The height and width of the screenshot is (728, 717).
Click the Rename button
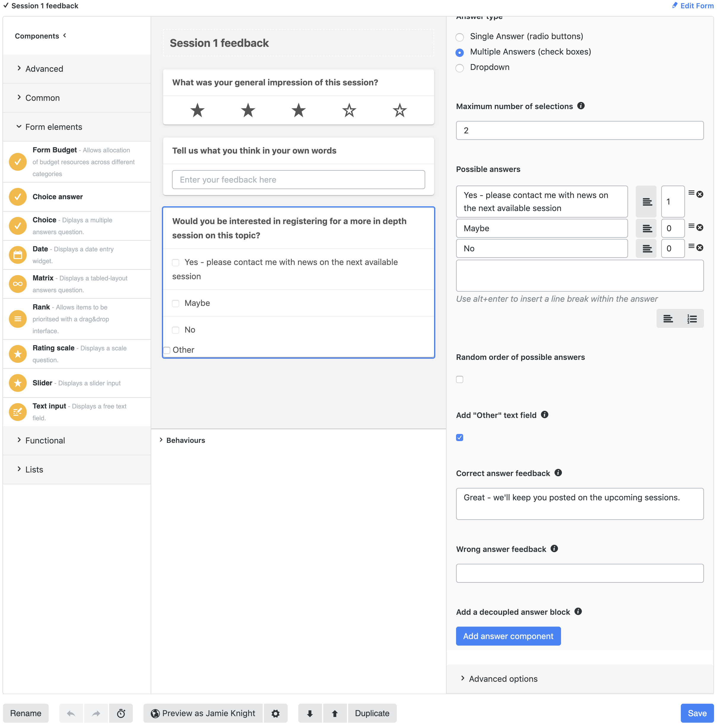(x=26, y=713)
